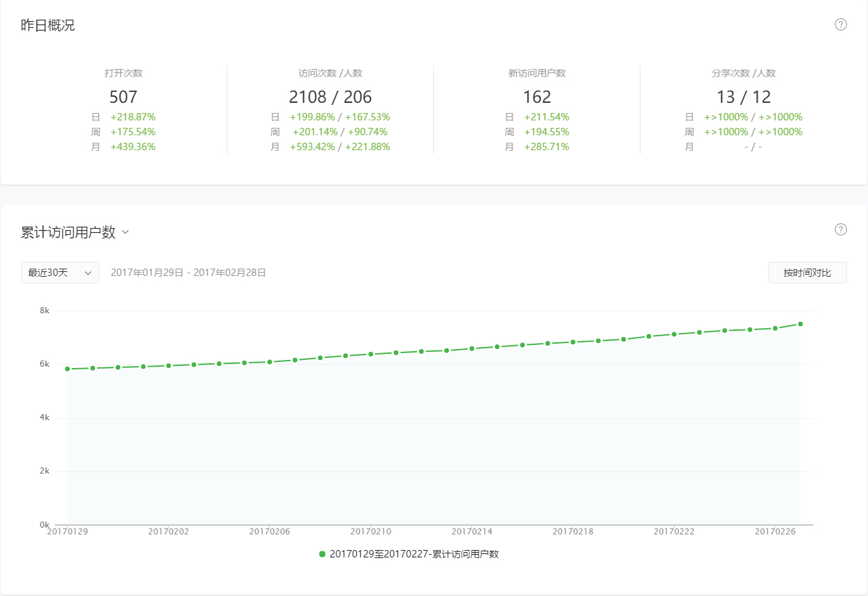Click help icon in 昨日概况 panel
Image resolution: width=868 pixels, height=596 pixels.
[x=841, y=25]
